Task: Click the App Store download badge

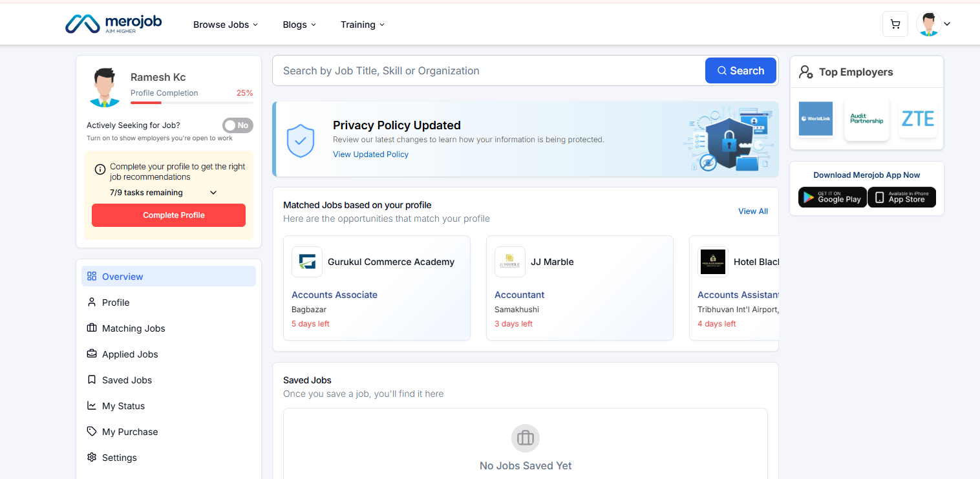Action: click(x=901, y=197)
